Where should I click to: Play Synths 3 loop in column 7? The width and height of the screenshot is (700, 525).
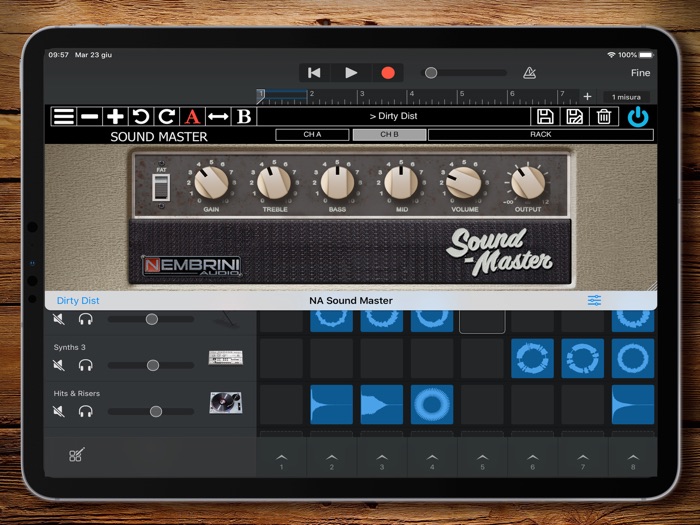[x=583, y=358]
